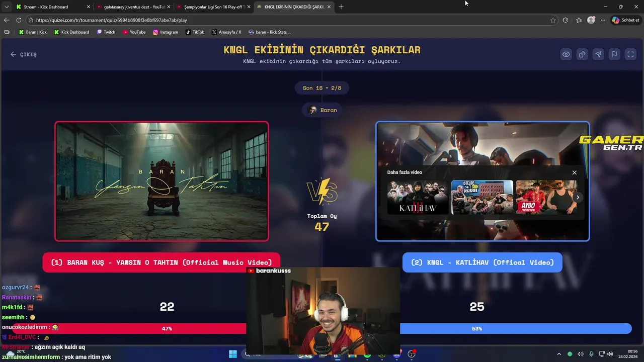Click the microphone icon in system tray

point(591,354)
